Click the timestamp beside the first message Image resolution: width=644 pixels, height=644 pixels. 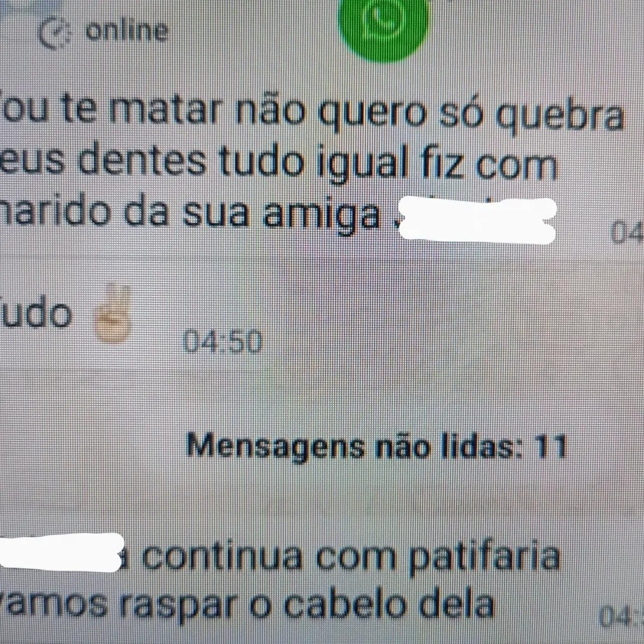click(x=627, y=231)
